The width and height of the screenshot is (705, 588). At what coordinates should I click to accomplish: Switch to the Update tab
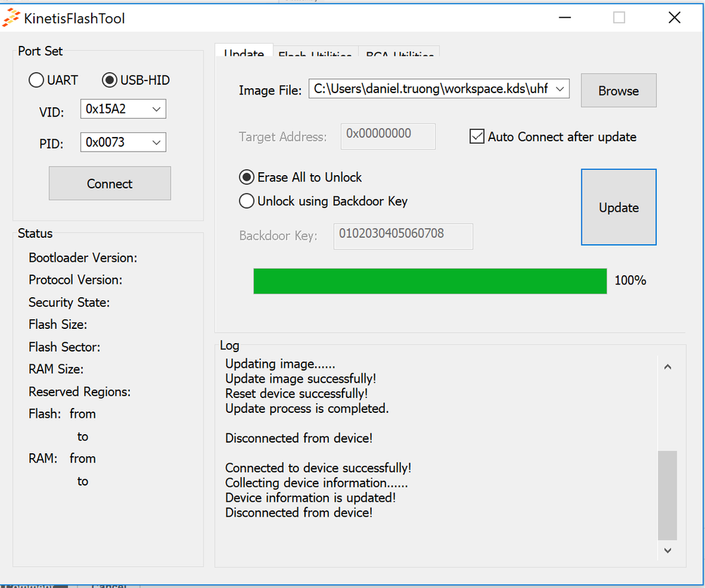[244, 51]
